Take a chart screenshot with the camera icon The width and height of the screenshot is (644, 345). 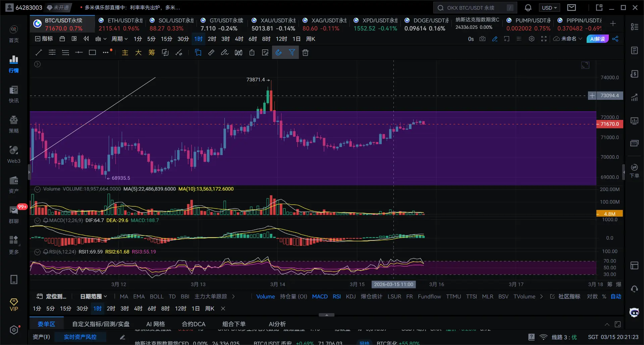[x=482, y=39]
